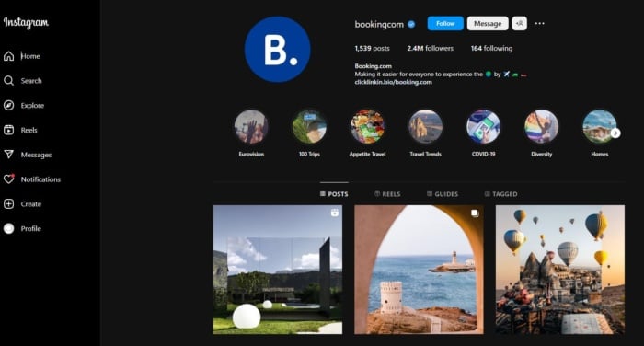Image resolution: width=644 pixels, height=346 pixels.
Task: Open the hot air balloons post
Action: point(560,270)
